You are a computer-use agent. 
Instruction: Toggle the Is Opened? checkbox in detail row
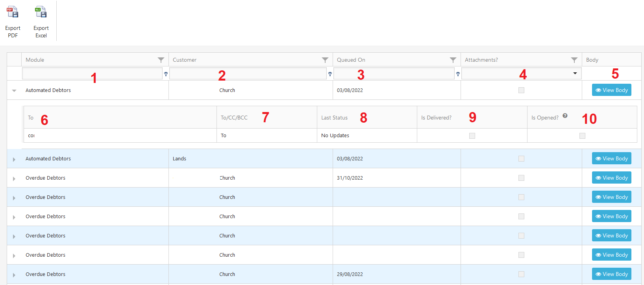click(582, 136)
